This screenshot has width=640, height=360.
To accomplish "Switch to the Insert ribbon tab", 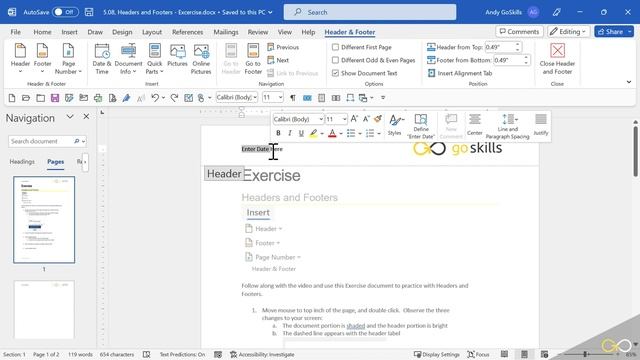I will [x=69, y=32].
